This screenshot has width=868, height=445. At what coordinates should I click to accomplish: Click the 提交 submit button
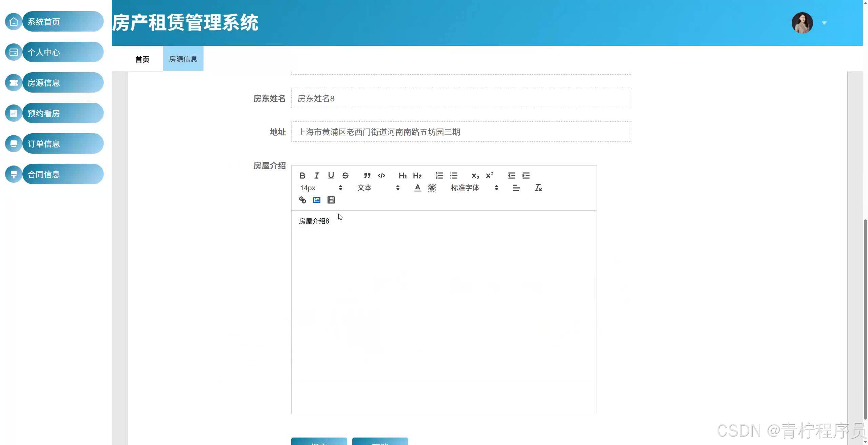coord(319,442)
